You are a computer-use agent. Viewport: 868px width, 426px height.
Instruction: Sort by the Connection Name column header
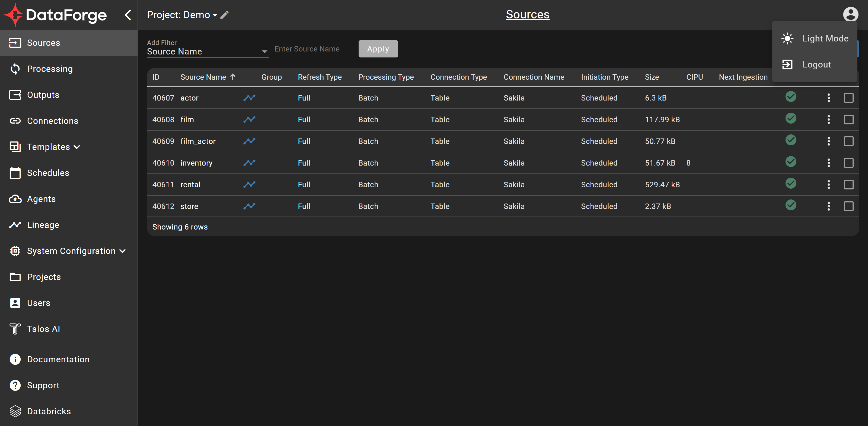pyautogui.click(x=534, y=77)
